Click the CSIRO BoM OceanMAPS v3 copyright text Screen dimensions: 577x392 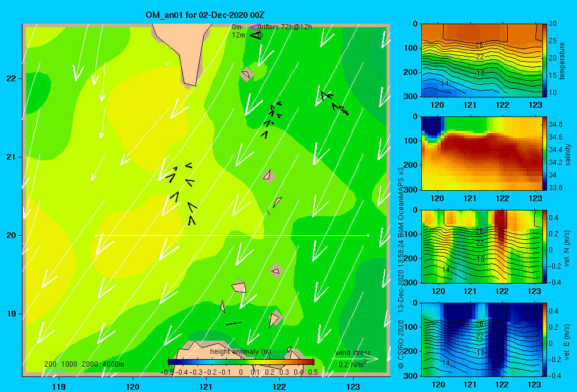click(x=401, y=267)
